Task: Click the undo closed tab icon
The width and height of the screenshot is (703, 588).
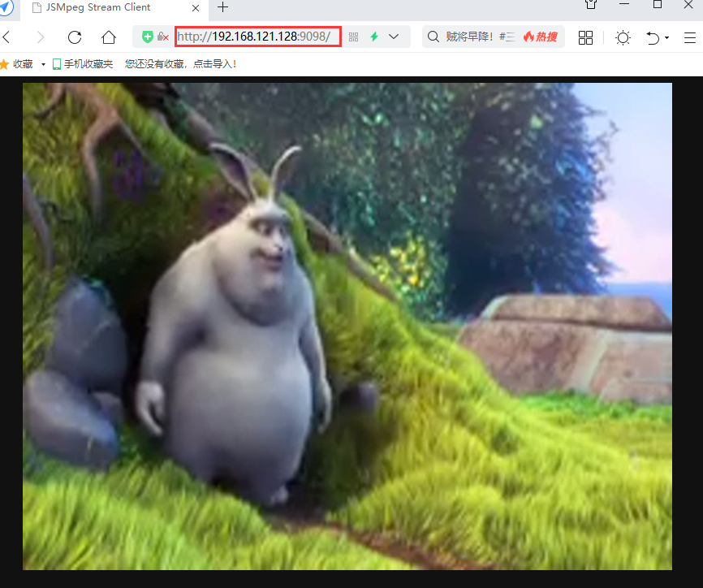Action: click(x=653, y=37)
